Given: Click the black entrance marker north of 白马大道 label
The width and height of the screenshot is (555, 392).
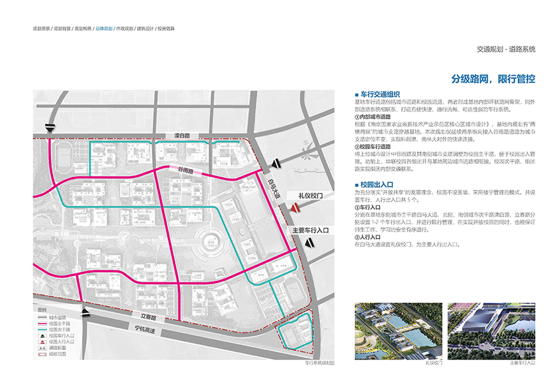Looking at the screenshot, I should click(276, 164).
